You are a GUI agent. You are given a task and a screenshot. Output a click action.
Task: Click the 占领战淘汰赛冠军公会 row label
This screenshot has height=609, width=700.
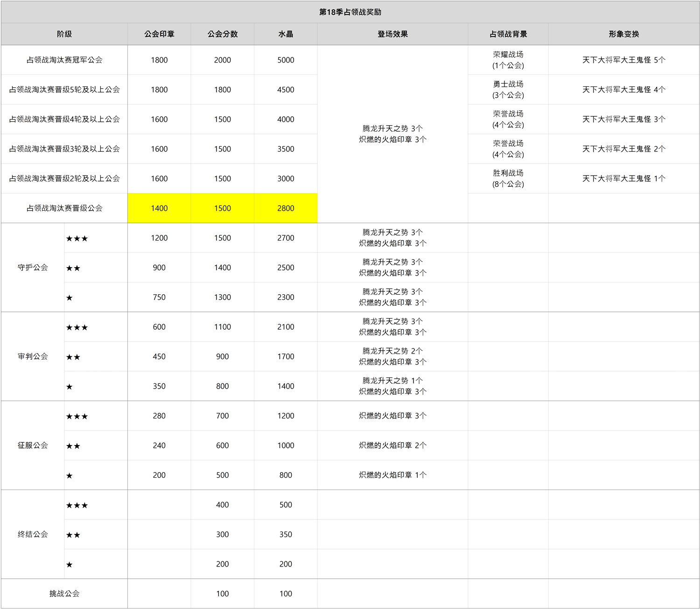point(64,60)
